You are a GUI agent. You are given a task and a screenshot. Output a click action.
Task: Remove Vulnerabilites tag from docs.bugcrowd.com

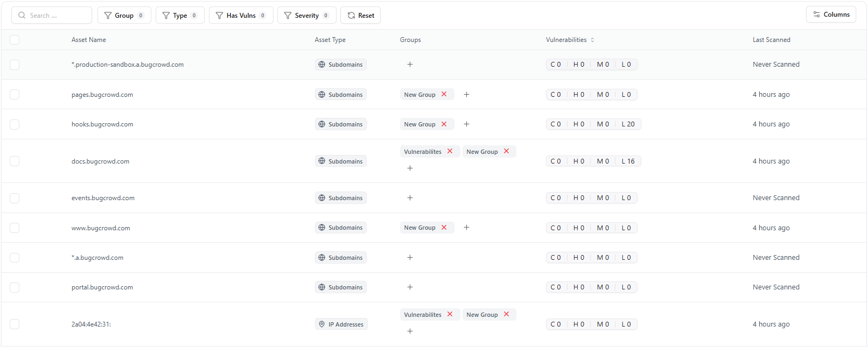click(x=450, y=151)
